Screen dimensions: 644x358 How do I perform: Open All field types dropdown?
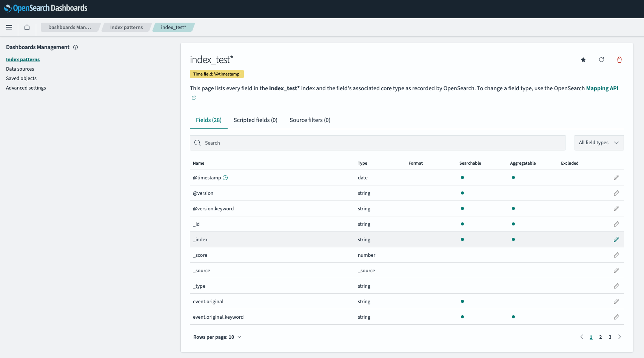pos(599,143)
